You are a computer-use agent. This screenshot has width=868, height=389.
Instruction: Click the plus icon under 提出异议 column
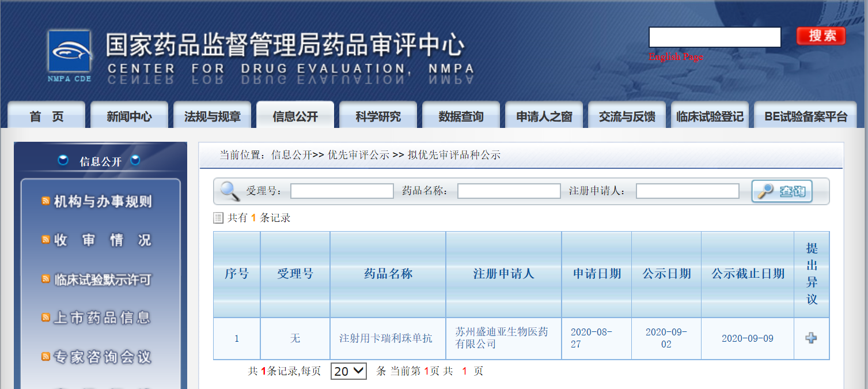tap(811, 338)
